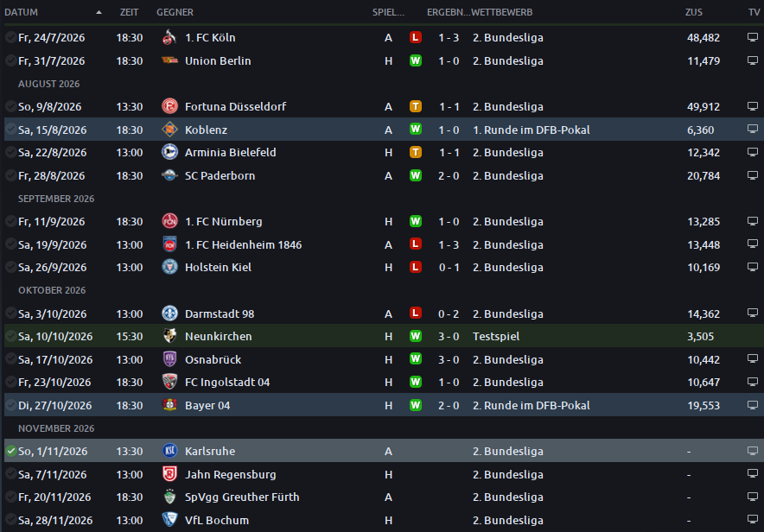Screen dimensions: 764x532
Task: Click the red L badge for Holstein Kiel
Action: pyautogui.click(x=415, y=267)
